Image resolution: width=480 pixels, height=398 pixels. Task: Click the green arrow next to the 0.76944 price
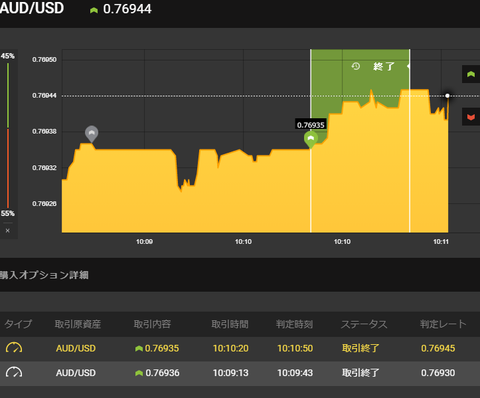click(x=94, y=10)
